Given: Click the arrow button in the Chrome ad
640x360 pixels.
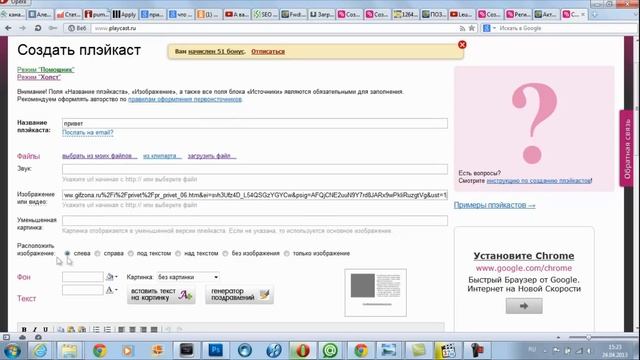Looking at the screenshot, I should [x=524, y=306].
